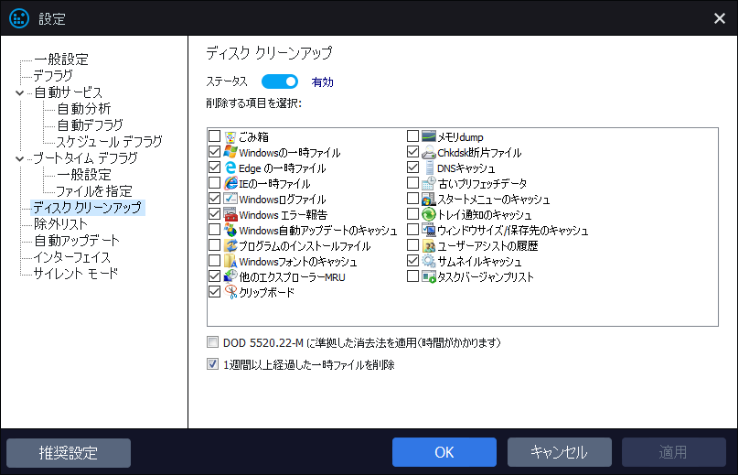738x475 pixels.
Task: Click the ごみ箱 recycle bin icon
Action: pos(230,137)
